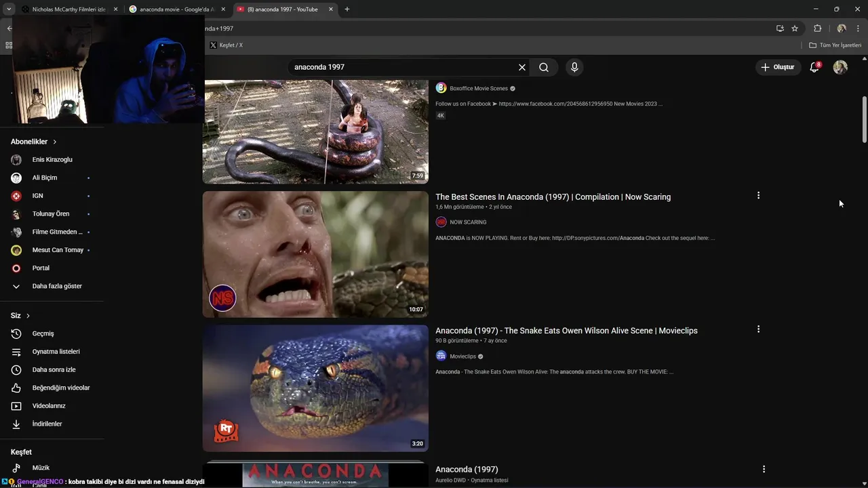The width and height of the screenshot is (868, 488).
Task: Open the notifications bell
Action: point(814,67)
